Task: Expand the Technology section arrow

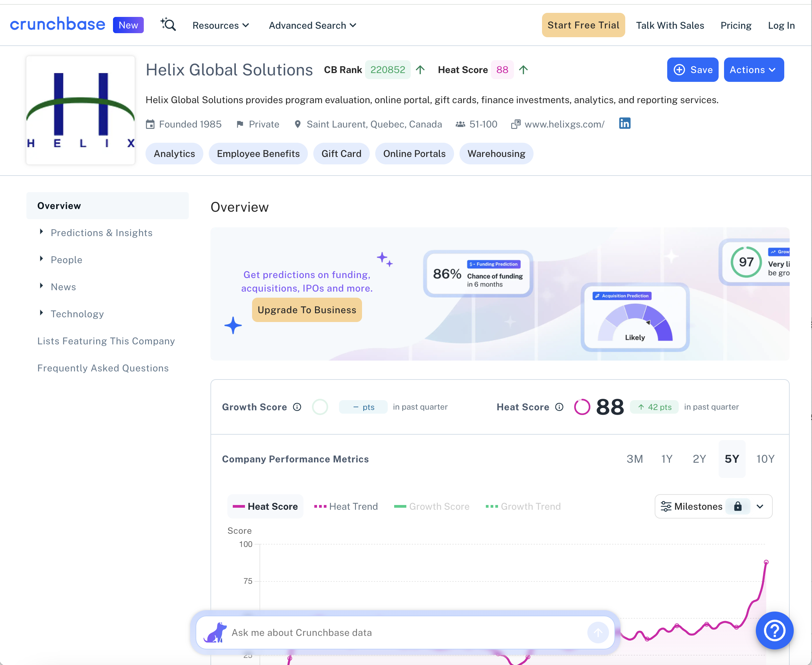Action: pyautogui.click(x=41, y=313)
